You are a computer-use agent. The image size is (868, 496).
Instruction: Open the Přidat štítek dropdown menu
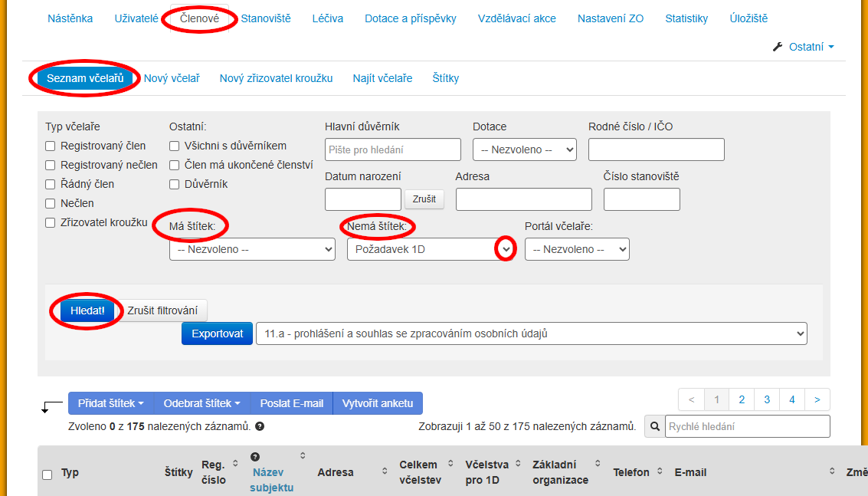tap(111, 403)
